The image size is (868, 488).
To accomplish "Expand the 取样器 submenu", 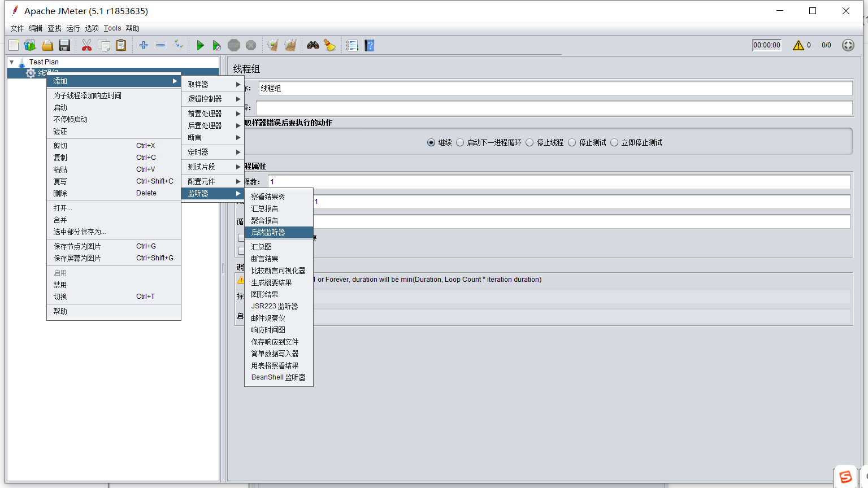I will 212,84.
